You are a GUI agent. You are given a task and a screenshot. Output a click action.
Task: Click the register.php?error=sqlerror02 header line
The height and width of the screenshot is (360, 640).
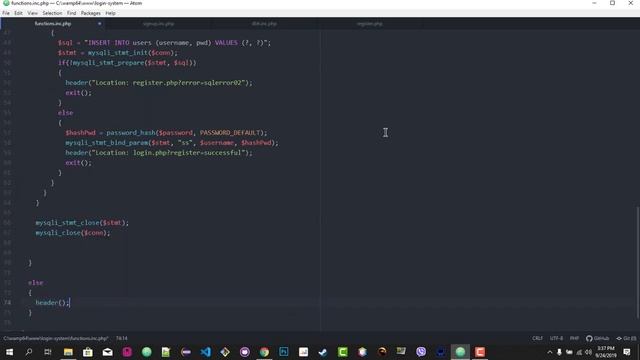[159, 82]
